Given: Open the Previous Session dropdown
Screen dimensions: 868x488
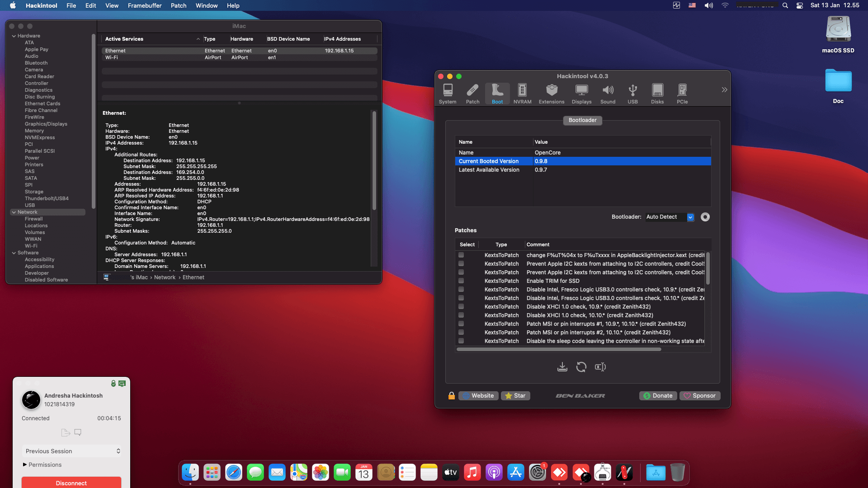Looking at the screenshot, I should point(71,451).
